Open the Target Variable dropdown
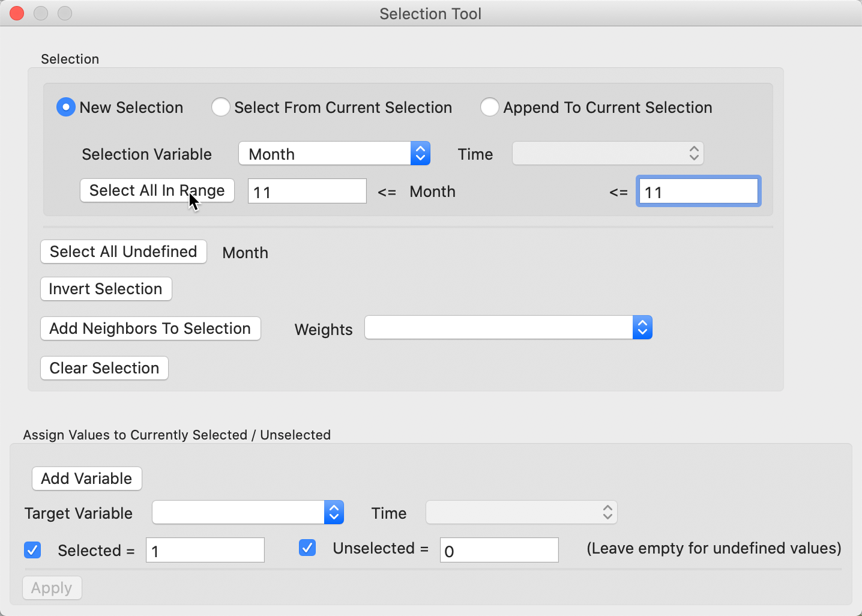862x616 pixels. (248, 512)
